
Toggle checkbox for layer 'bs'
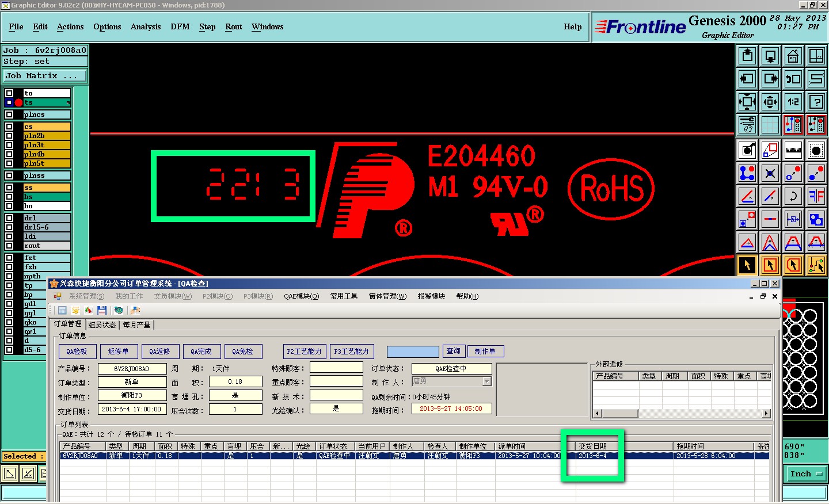pos(9,197)
